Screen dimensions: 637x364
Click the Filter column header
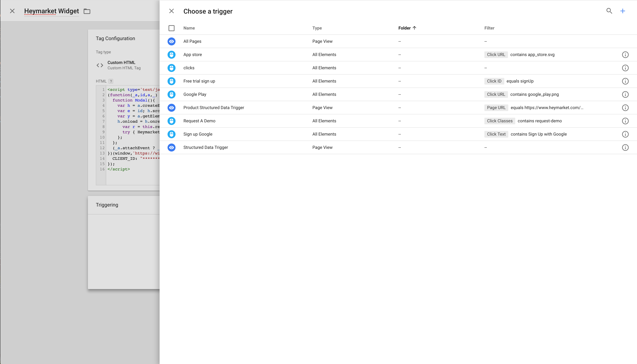(x=489, y=28)
